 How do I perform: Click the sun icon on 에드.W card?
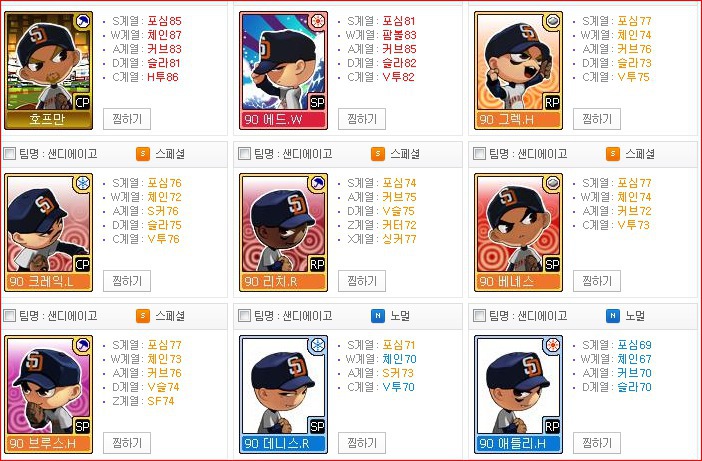click(318, 21)
